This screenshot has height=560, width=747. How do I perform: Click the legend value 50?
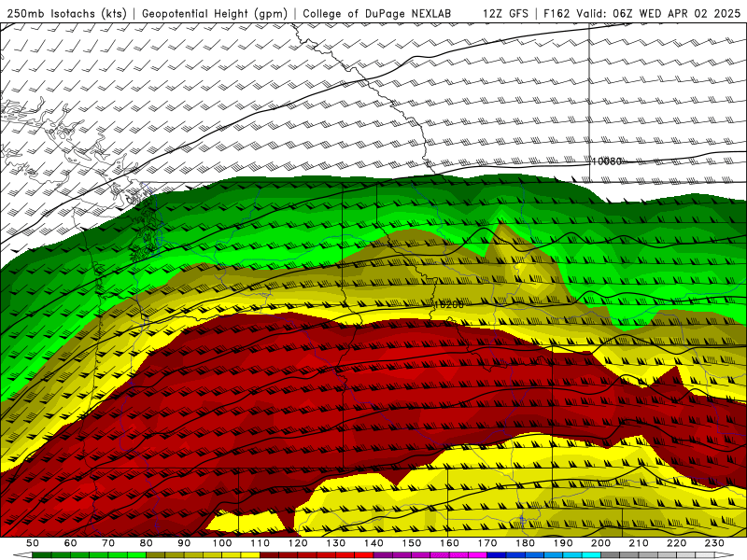[33, 543]
